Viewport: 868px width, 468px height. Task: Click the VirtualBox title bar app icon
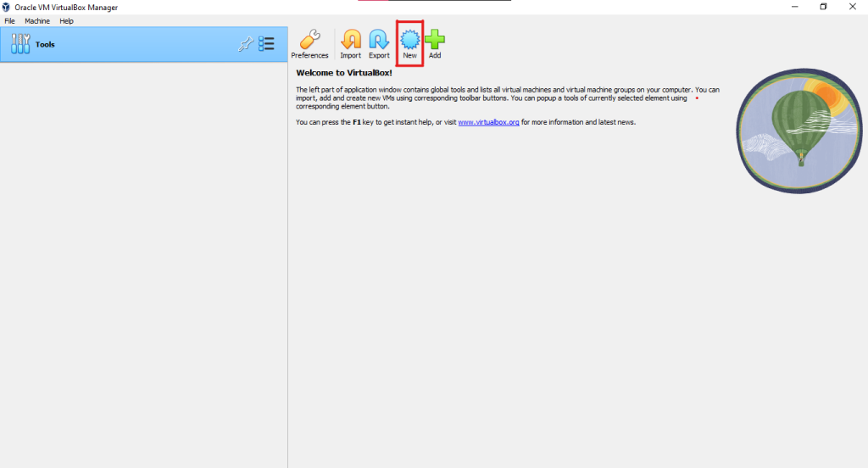(6, 7)
